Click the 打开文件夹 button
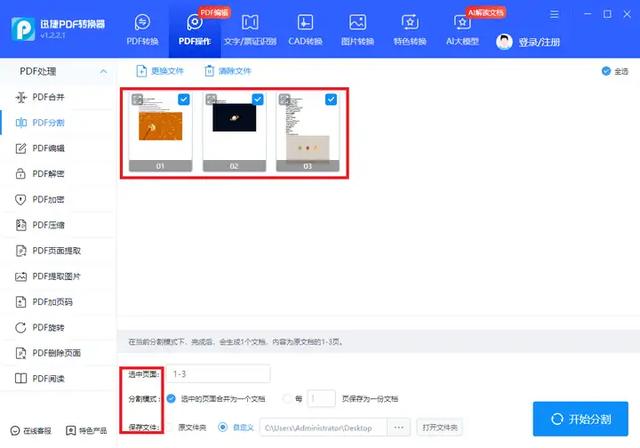 tap(440, 428)
